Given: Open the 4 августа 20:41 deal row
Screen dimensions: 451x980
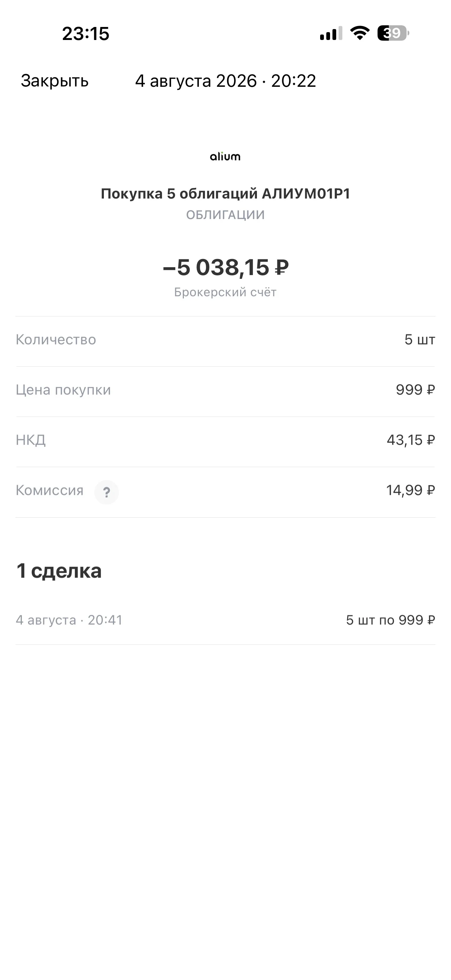Looking at the screenshot, I should click(225, 620).
